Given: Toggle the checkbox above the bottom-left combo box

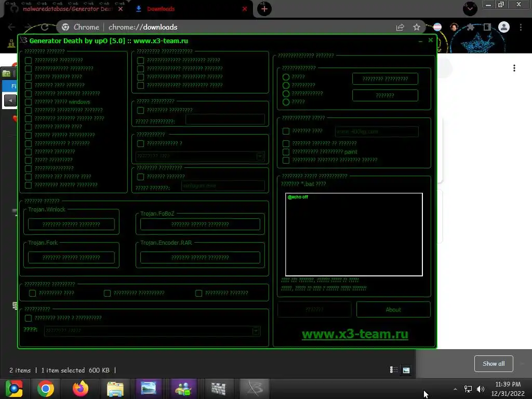Looking at the screenshot, I should [x=28, y=318].
